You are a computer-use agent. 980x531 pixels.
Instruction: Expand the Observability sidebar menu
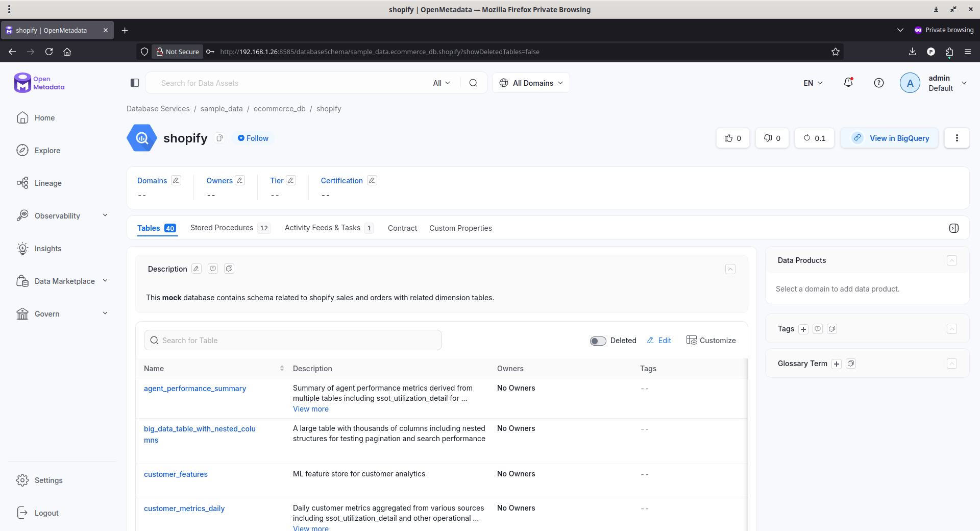tap(105, 215)
